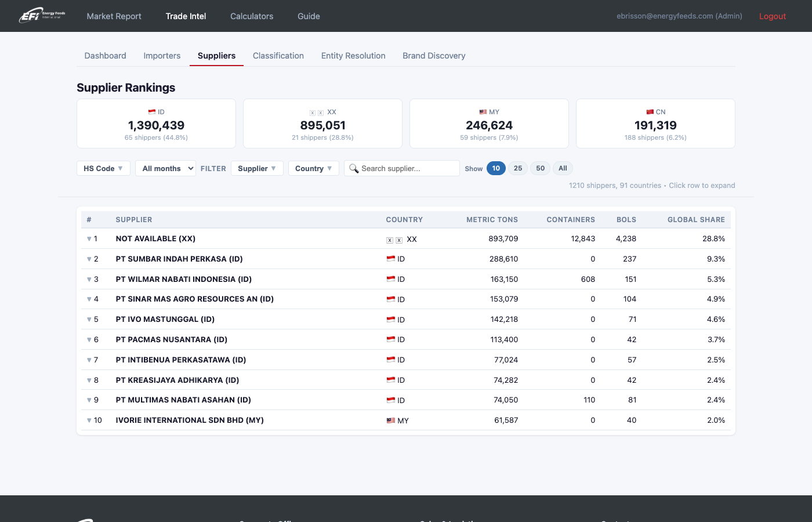Show 25 rows per page

coord(518,168)
